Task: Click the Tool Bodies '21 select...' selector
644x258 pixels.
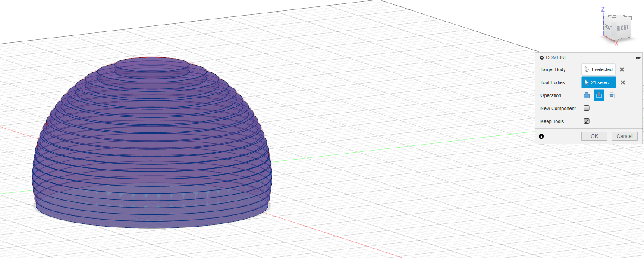Action: click(x=599, y=82)
